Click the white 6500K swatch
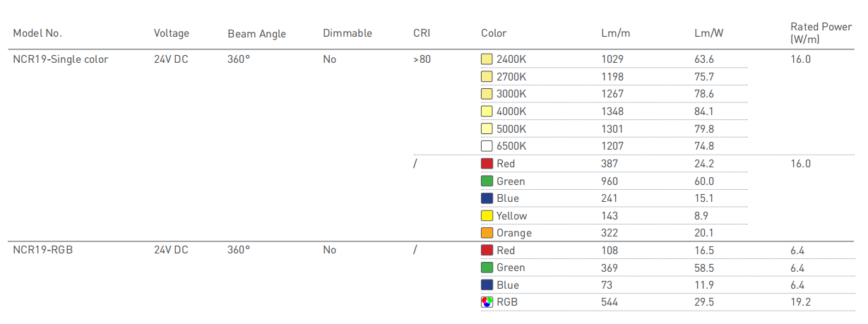Screen dimensions: 868x324 [x=487, y=146]
